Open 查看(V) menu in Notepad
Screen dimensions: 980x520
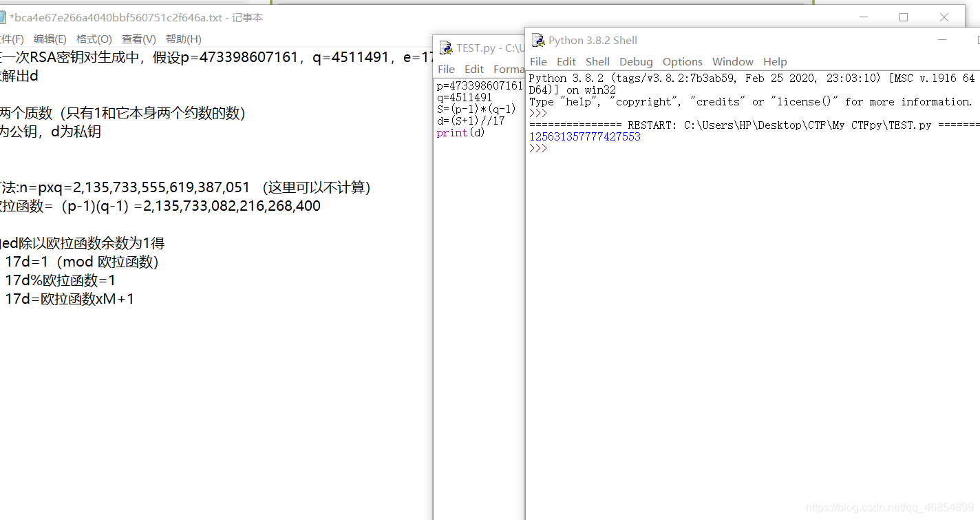tap(139, 39)
